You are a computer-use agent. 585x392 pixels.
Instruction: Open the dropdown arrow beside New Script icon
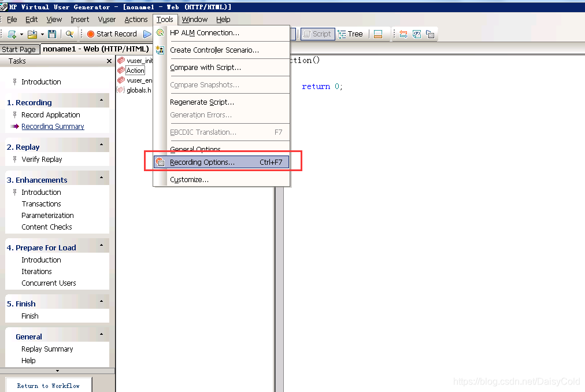click(21, 34)
